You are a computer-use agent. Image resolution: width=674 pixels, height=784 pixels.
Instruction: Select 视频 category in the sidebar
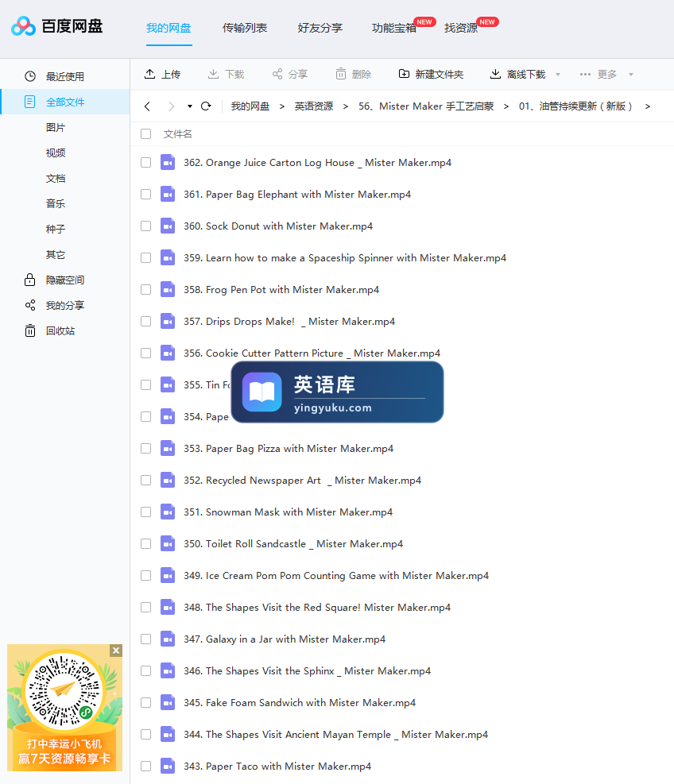pyautogui.click(x=56, y=153)
